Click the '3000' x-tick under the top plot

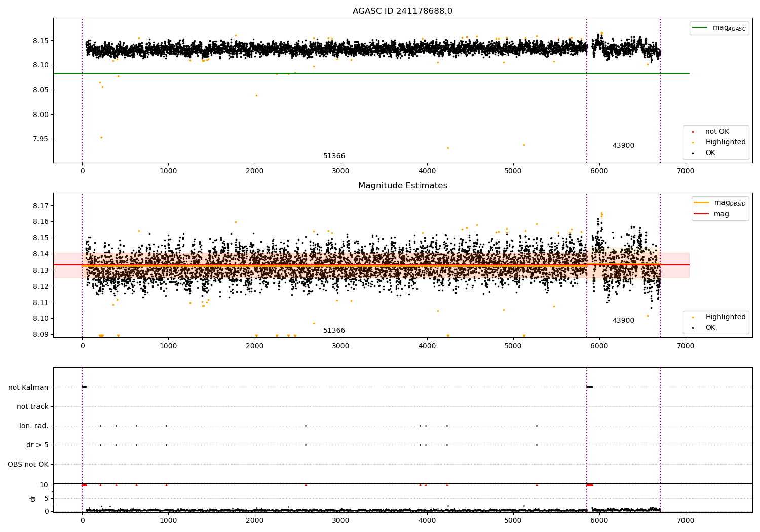point(341,171)
